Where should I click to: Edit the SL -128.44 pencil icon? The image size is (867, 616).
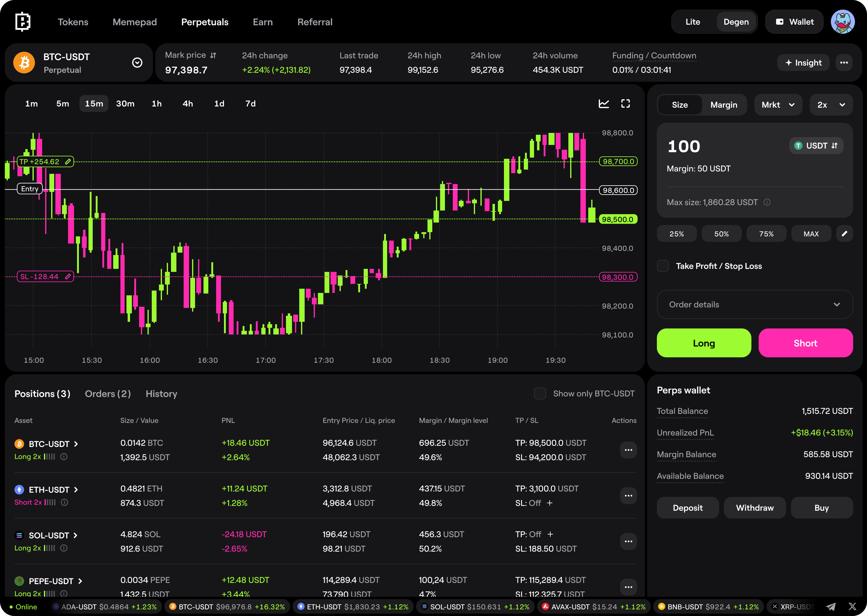(x=68, y=276)
